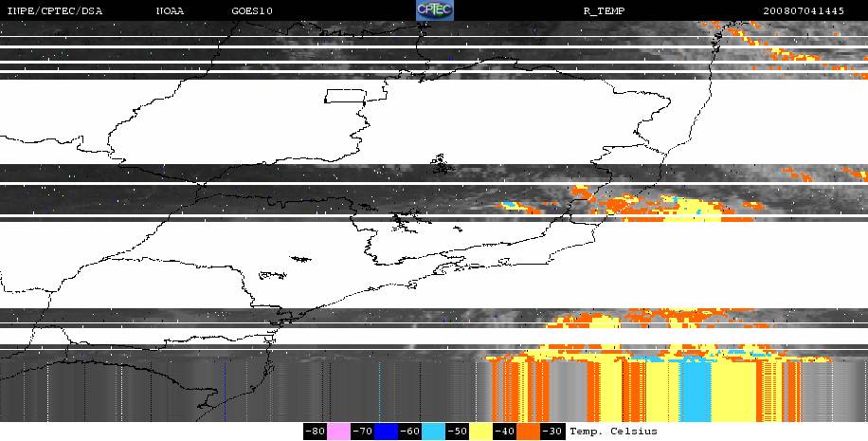The image size is (868, 441).
Task: Click the -40 legend value
Action: point(505,432)
